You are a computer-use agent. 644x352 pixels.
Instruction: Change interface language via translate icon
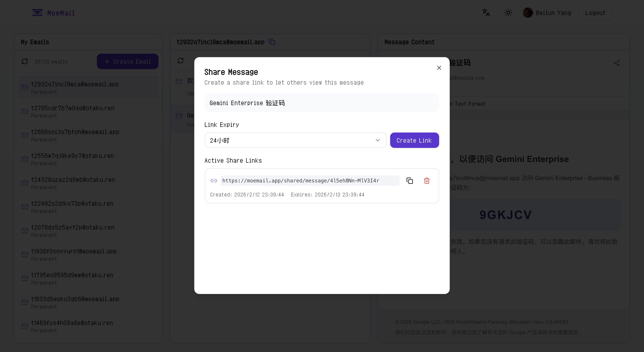486,13
